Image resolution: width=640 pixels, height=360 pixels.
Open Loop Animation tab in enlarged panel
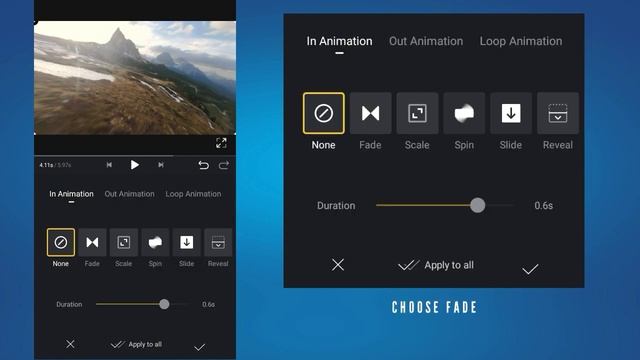coord(521,41)
